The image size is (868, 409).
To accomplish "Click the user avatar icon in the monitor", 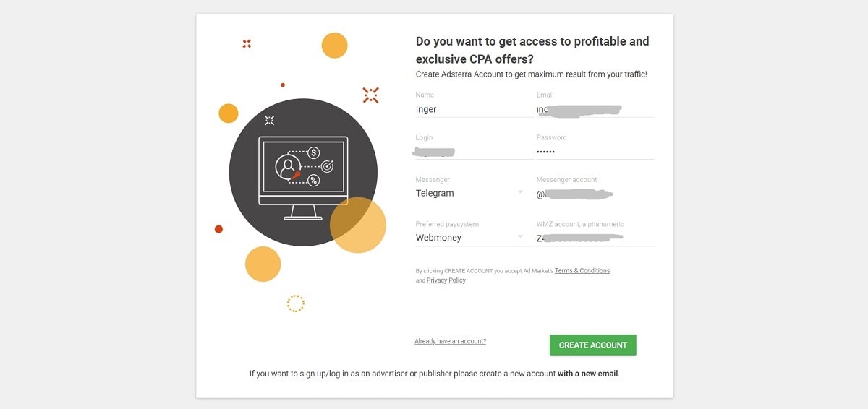I will pos(288,167).
